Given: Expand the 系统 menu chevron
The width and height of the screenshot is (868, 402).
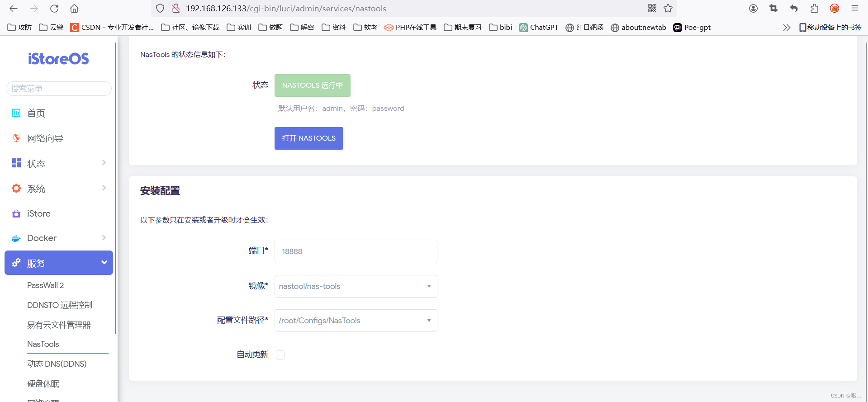Looking at the screenshot, I should click(x=104, y=188).
